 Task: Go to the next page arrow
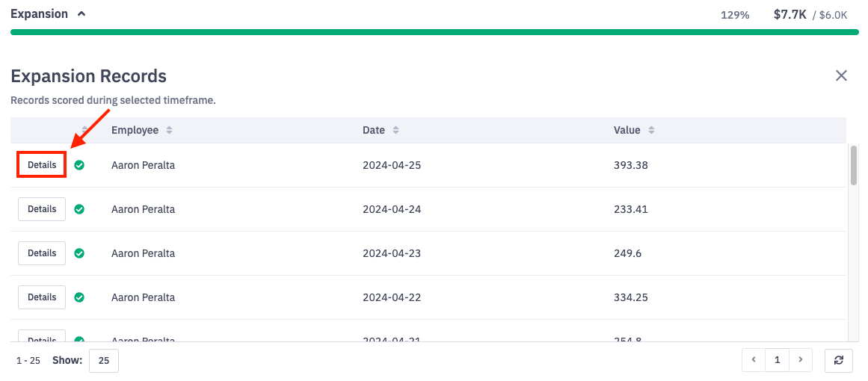click(x=801, y=360)
